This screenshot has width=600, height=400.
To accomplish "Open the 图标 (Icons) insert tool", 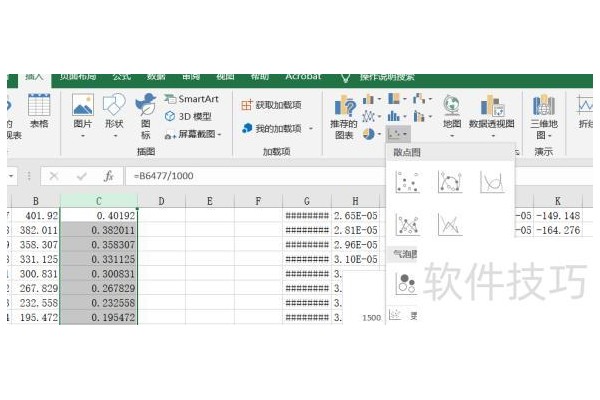I will click(x=145, y=116).
